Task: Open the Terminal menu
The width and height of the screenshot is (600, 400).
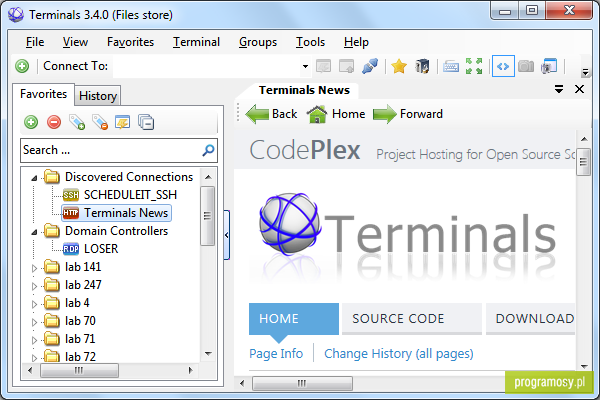Action: (196, 42)
